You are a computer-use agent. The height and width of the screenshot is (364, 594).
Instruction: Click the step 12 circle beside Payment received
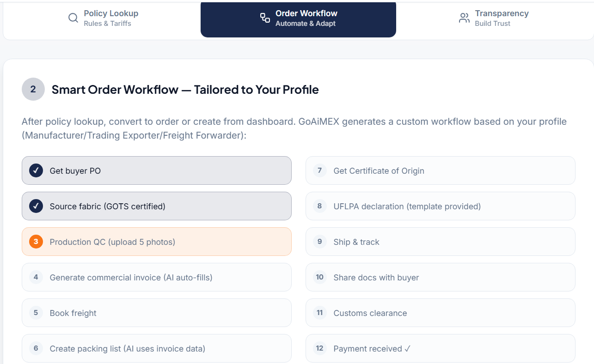[319, 348]
